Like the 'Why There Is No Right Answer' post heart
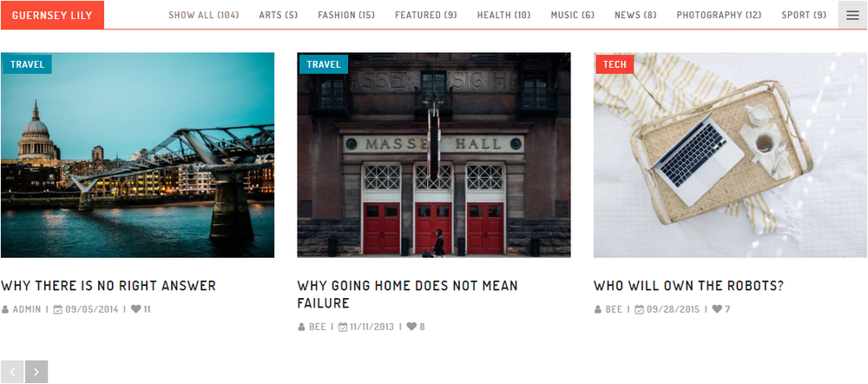Viewport: 868px width, 384px height. point(135,309)
